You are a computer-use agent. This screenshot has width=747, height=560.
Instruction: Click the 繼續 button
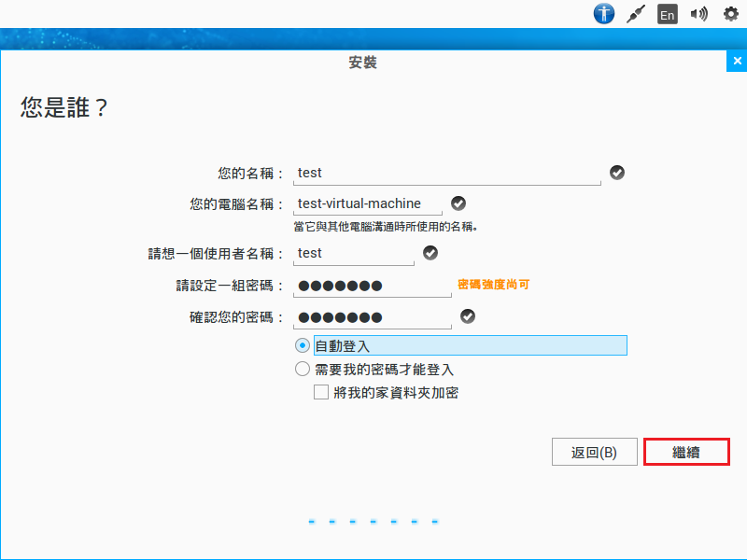point(686,452)
